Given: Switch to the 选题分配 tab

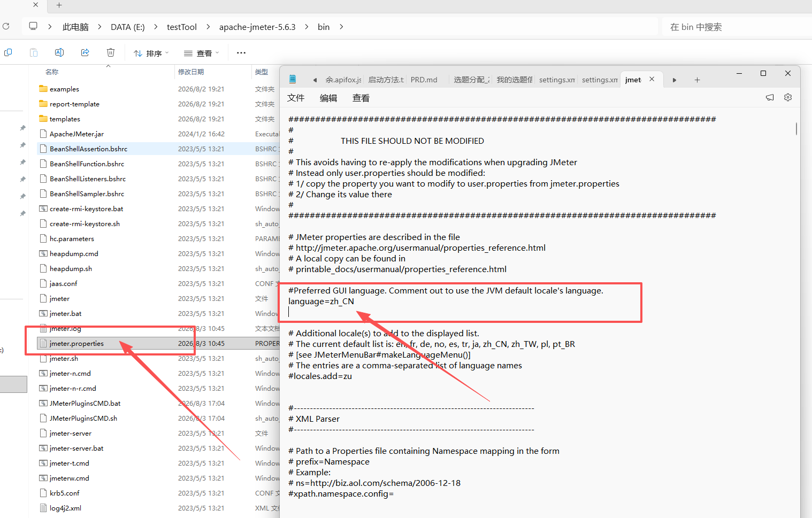Looking at the screenshot, I should tap(472, 80).
